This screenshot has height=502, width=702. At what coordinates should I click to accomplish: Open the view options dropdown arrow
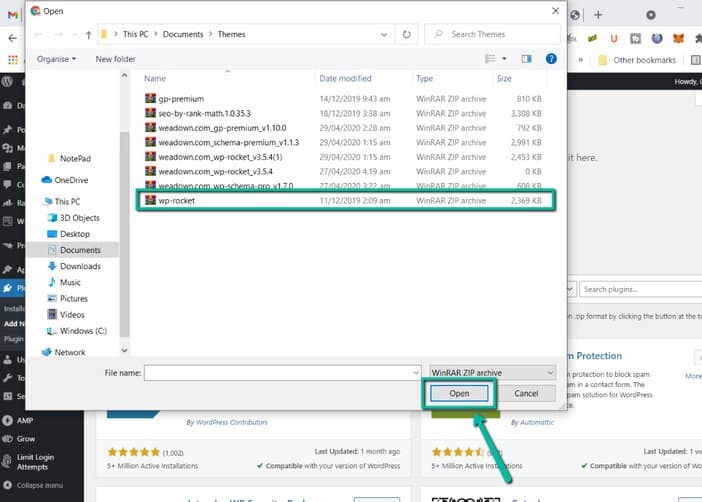coord(504,59)
